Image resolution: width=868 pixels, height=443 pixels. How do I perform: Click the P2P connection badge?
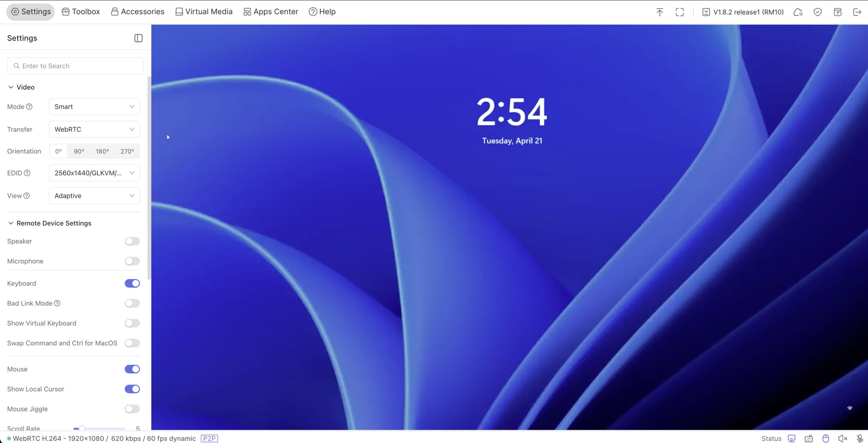[209, 439]
